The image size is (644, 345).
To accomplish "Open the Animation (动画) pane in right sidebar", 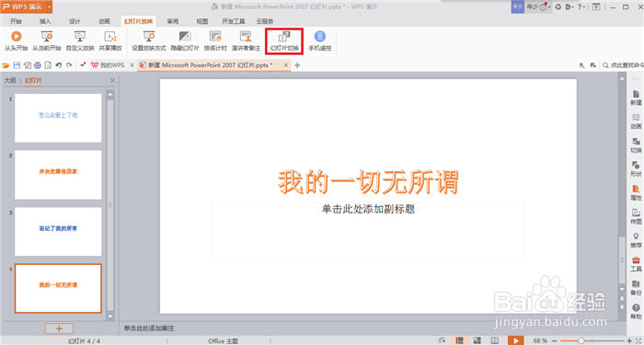I will pos(636,121).
